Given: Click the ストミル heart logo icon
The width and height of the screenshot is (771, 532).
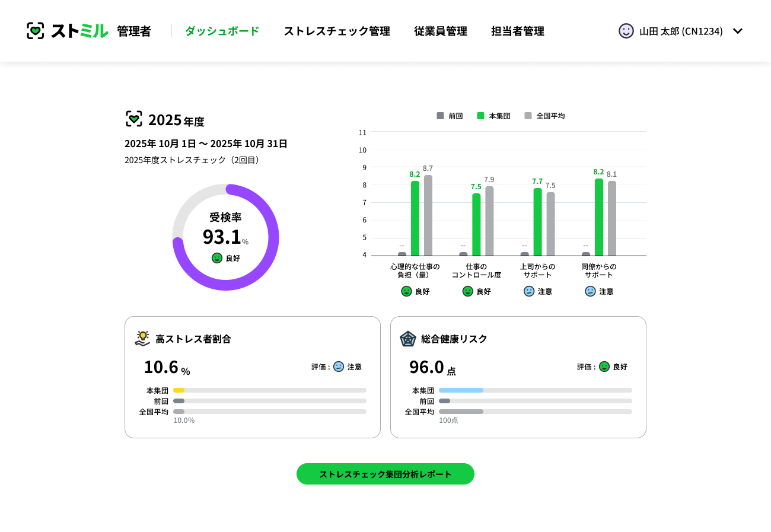Looking at the screenshot, I should 36,30.
